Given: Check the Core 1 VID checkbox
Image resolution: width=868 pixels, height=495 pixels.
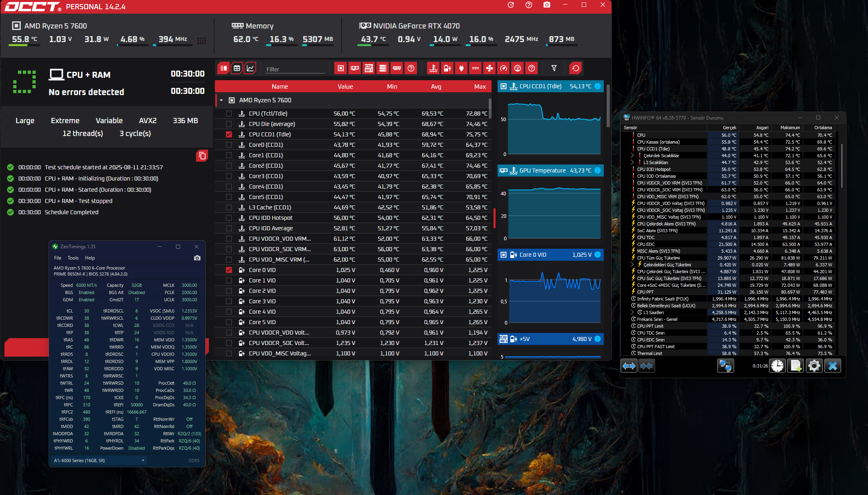Looking at the screenshot, I should click(x=229, y=280).
